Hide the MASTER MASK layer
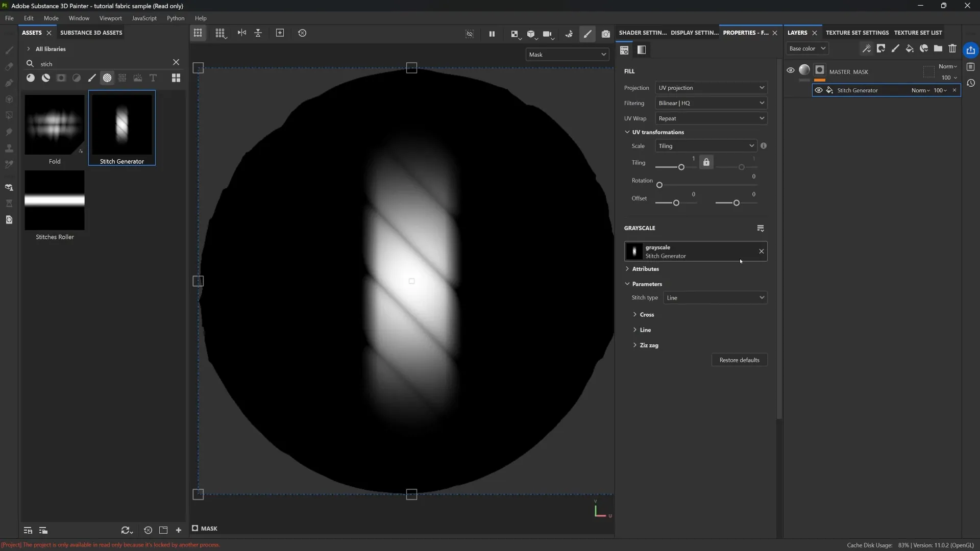Screen dimensions: 980x551 click(x=791, y=70)
